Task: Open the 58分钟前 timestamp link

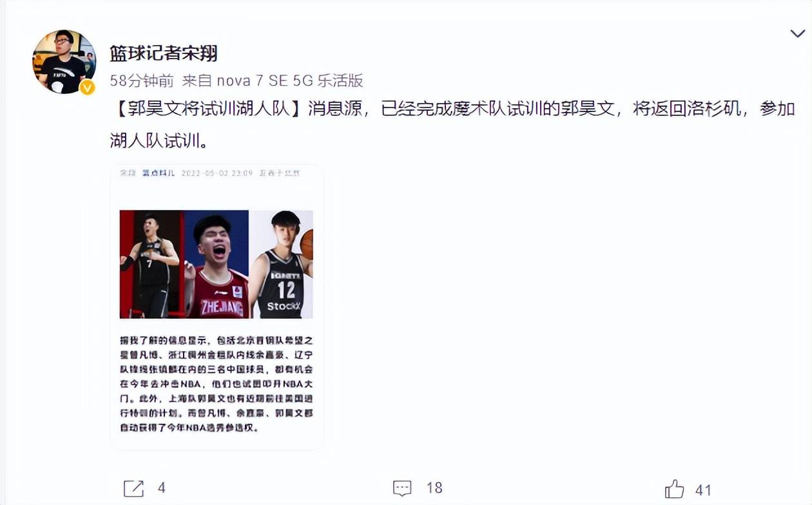Action: point(142,81)
